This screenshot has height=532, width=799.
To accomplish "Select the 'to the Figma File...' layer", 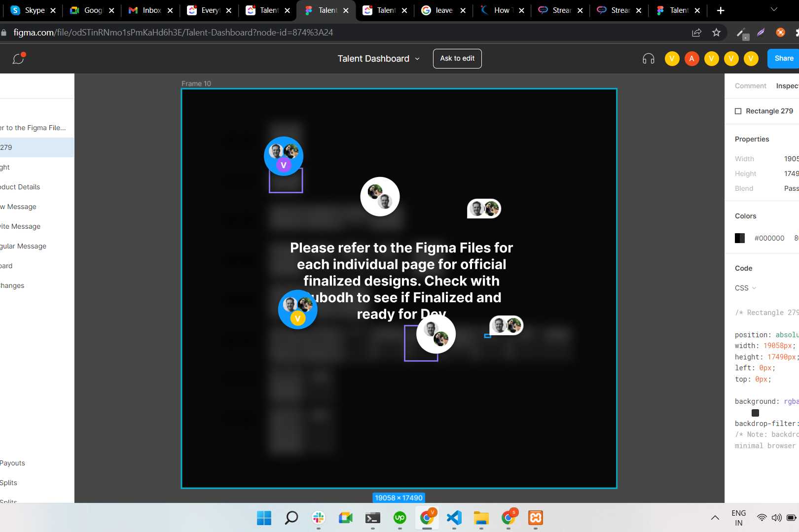I will 37,128.
